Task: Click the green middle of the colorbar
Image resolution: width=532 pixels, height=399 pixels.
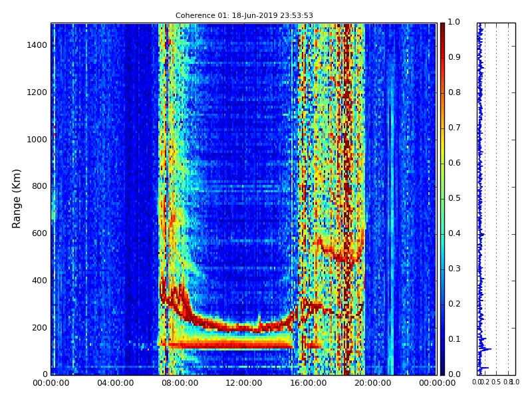Action: [442, 199]
